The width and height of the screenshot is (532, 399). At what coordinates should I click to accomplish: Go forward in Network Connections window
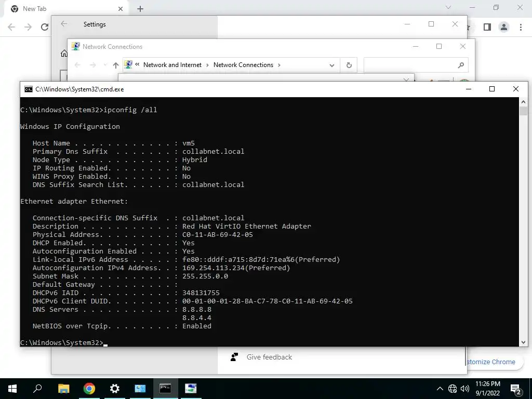[92, 65]
